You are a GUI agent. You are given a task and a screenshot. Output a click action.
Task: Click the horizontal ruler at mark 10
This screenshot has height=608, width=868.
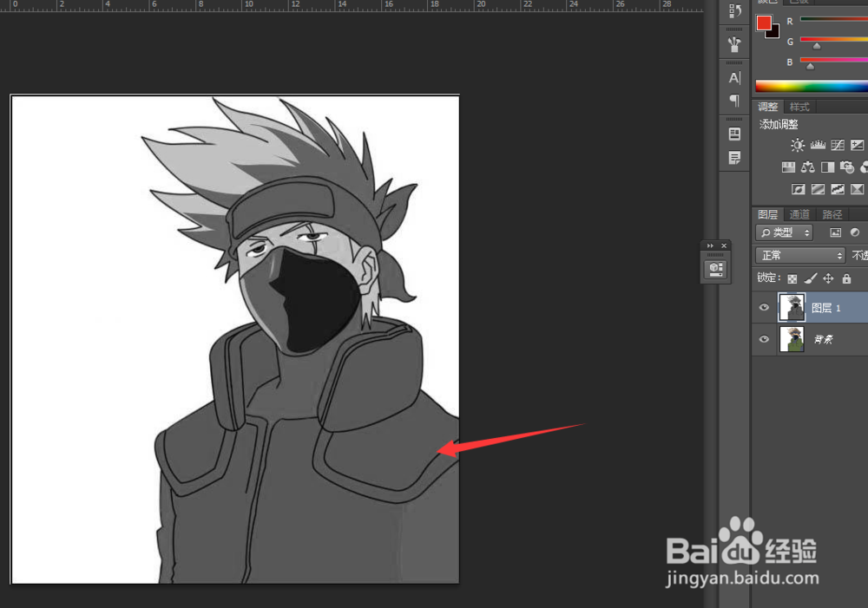coord(248,5)
